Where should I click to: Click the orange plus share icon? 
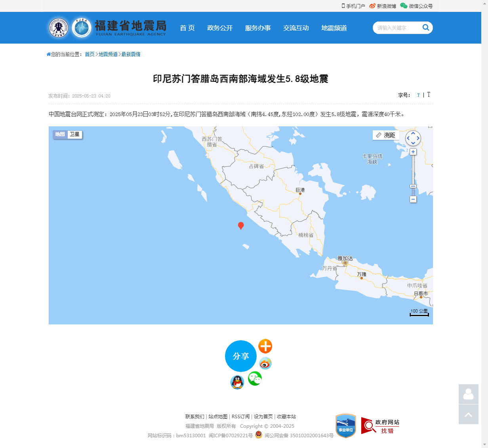[x=265, y=346]
